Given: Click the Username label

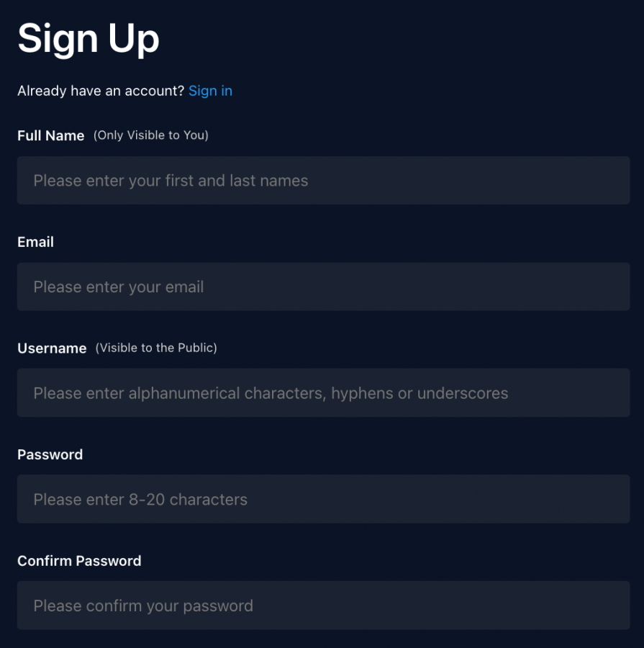Looking at the screenshot, I should [52, 348].
